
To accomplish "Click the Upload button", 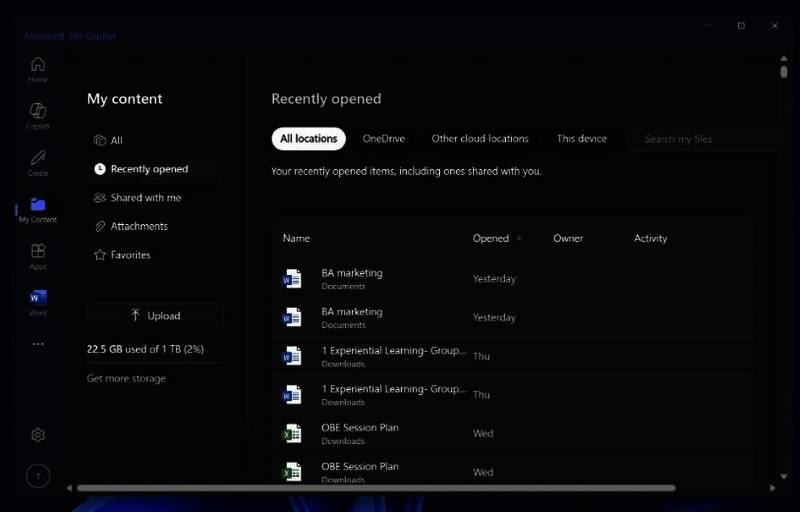I will (155, 315).
